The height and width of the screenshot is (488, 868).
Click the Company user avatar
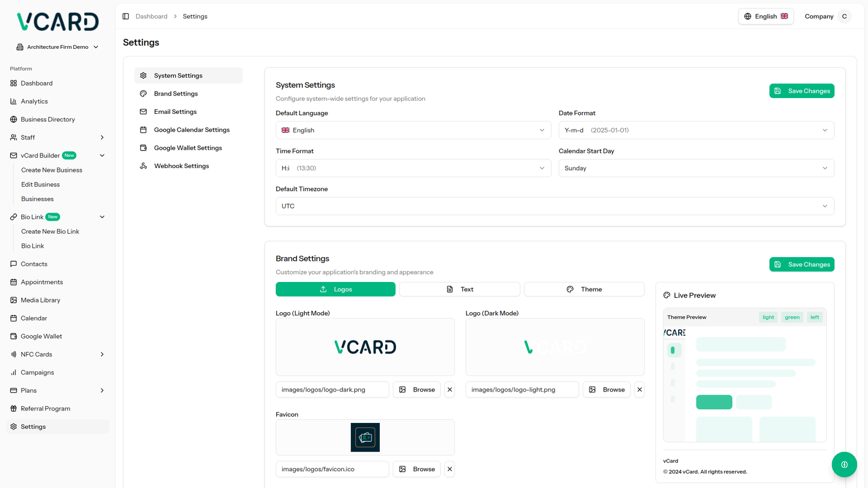(844, 16)
